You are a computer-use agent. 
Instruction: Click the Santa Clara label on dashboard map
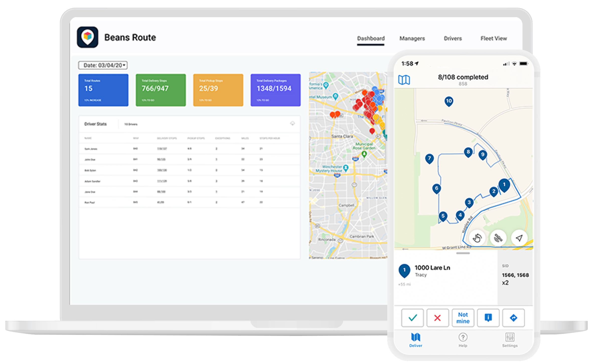342,136
